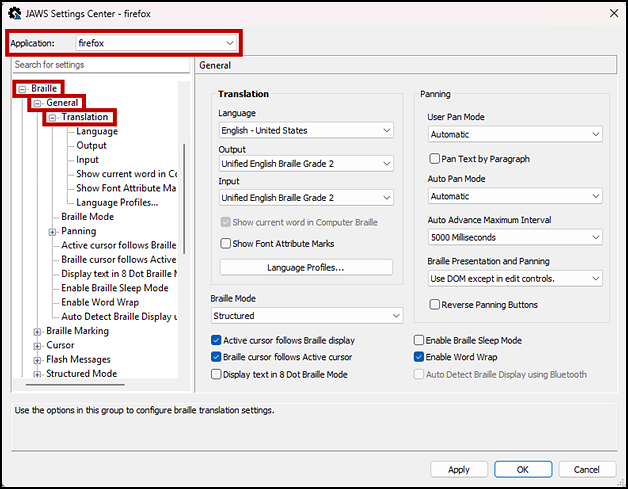
Task: Click in the Search for settings field
Action: [x=100, y=65]
